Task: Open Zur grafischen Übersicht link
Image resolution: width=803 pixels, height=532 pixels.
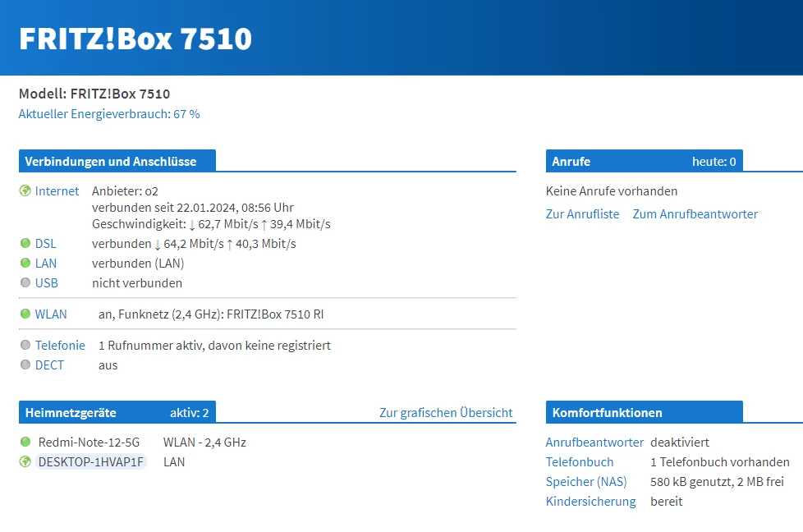Action: pyautogui.click(x=446, y=413)
